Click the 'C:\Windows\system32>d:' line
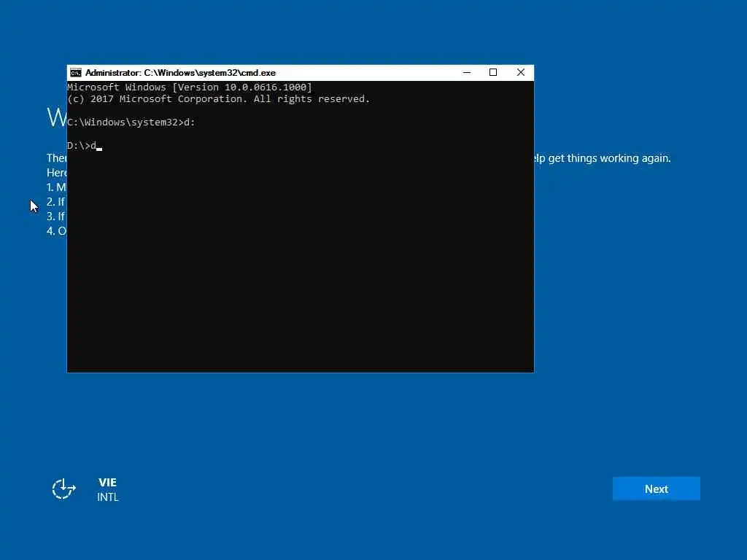Screen dimensions: 747x560 131,122
